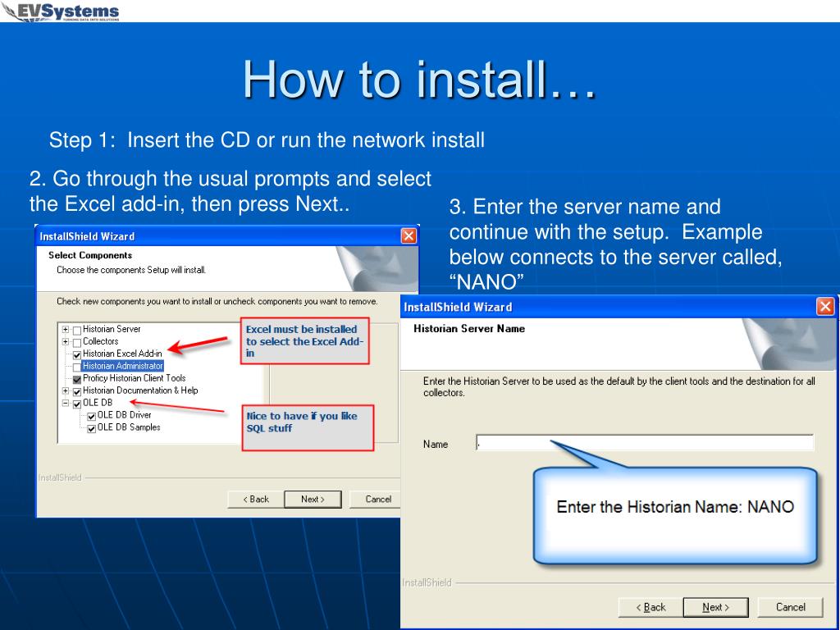Click Back in Historian Server Name dialog
Image resolution: width=840 pixels, height=630 pixels.
pyautogui.click(x=651, y=608)
